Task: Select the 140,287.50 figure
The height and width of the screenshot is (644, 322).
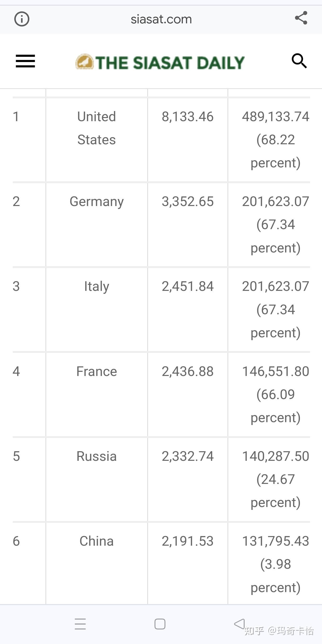Action: click(276, 456)
